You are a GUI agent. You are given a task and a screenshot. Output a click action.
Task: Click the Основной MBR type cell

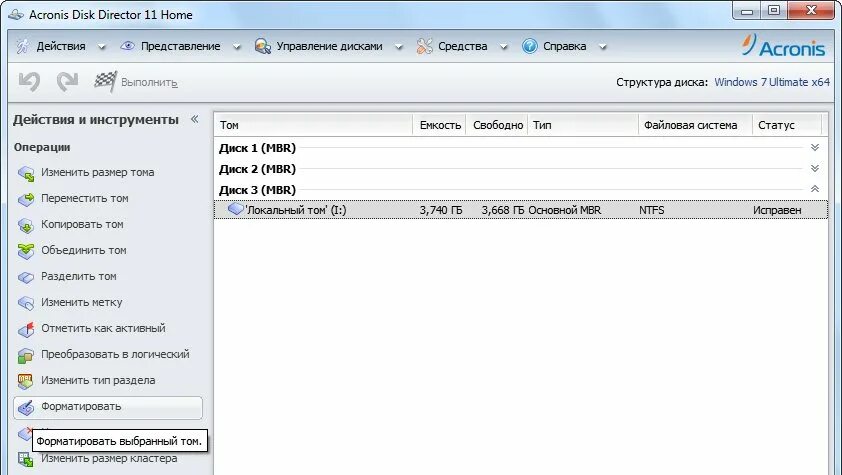click(x=565, y=210)
